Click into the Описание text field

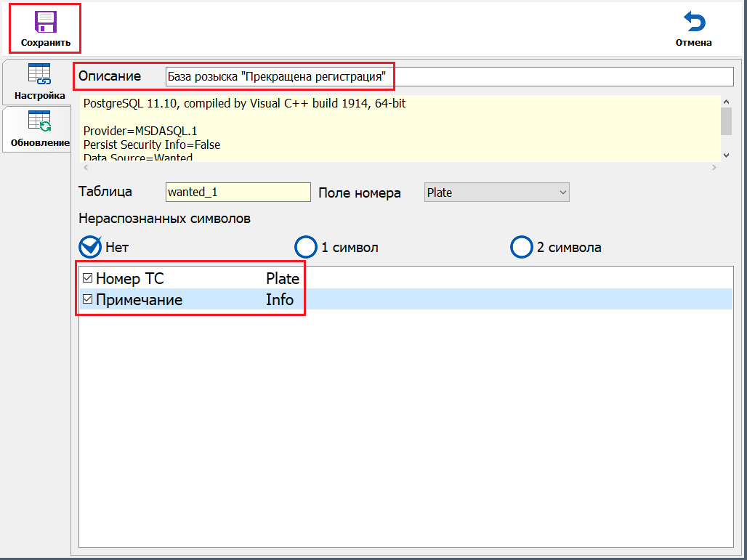449,76
